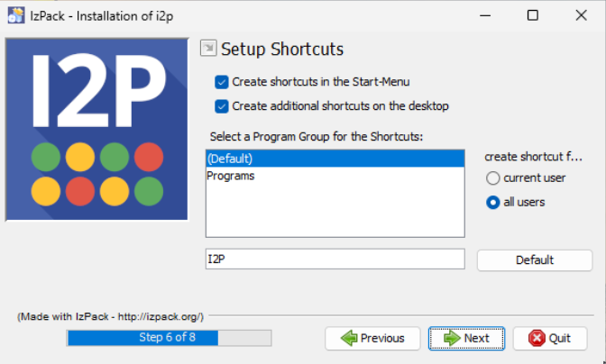Uncheck Create additional shortcuts on the desktop
The height and width of the screenshot is (364, 606).
pyautogui.click(x=222, y=106)
